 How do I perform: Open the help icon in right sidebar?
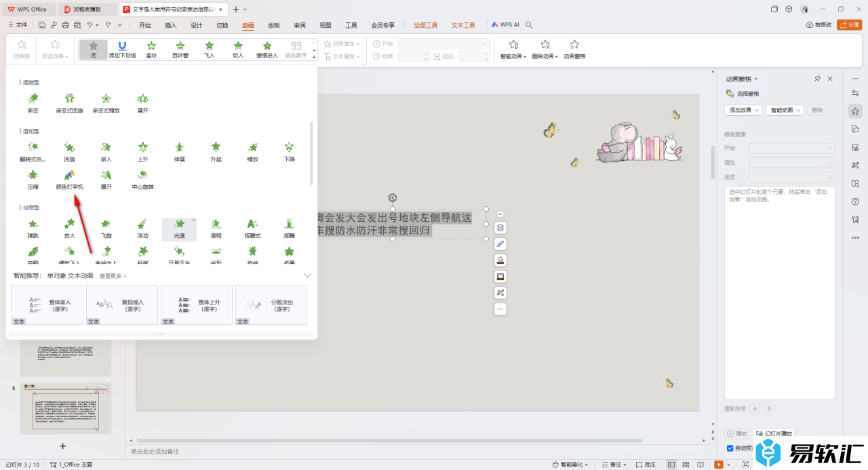click(x=855, y=201)
